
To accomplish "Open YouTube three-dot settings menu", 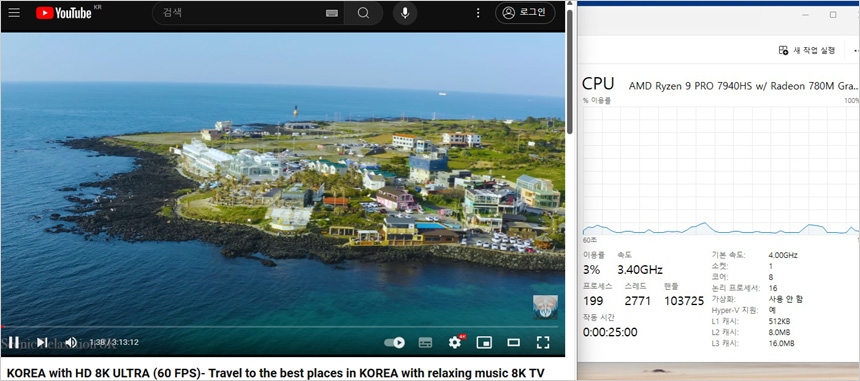I will click(x=478, y=13).
